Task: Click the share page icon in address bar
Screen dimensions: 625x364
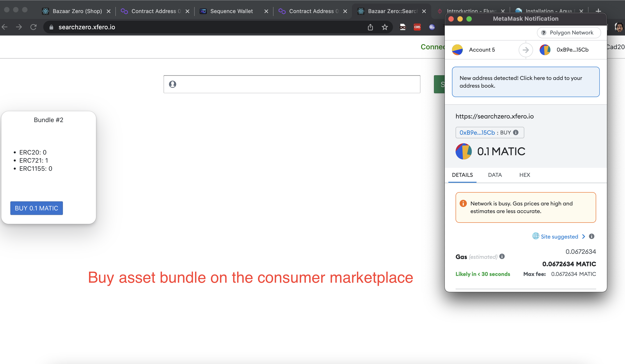Action: (370, 27)
